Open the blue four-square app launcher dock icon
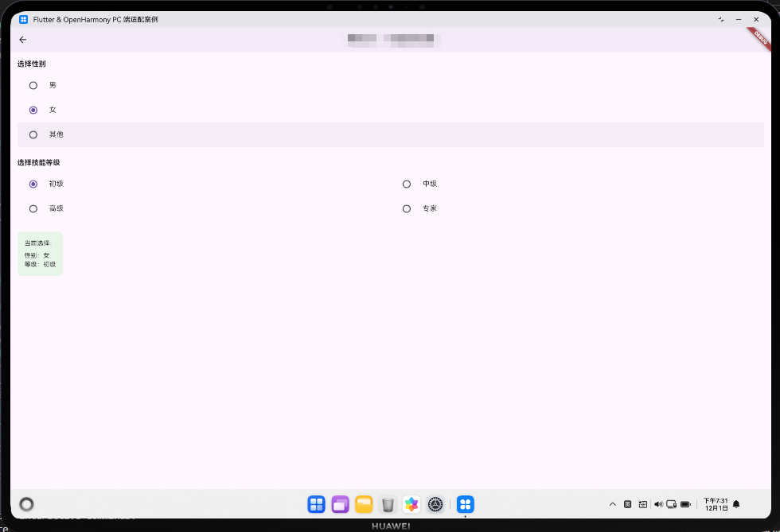 pos(317,505)
